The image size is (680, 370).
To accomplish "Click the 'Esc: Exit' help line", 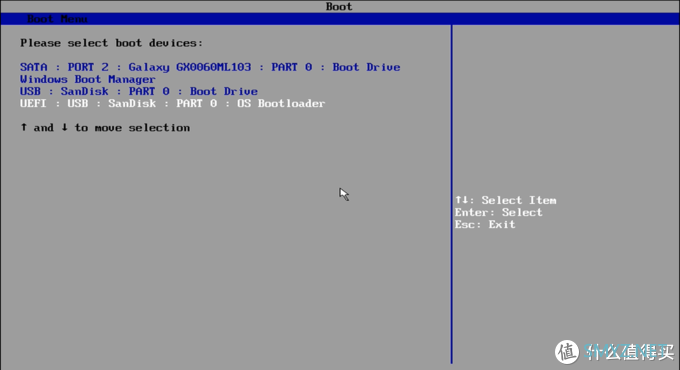I will pyautogui.click(x=485, y=225).
